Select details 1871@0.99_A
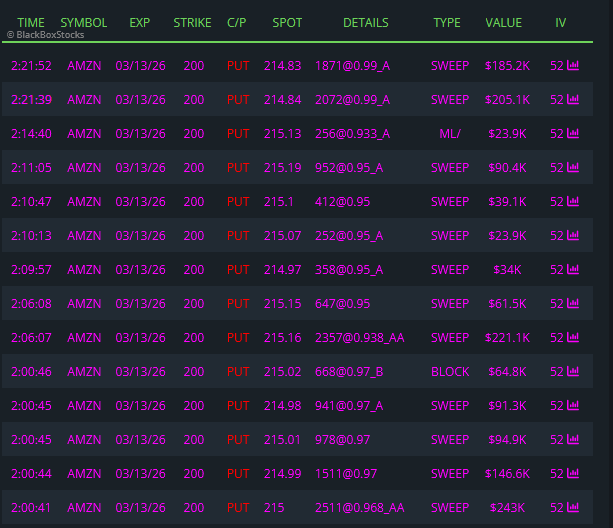The height and width of the screenshot is (528, 613). (x=353, y=66)
